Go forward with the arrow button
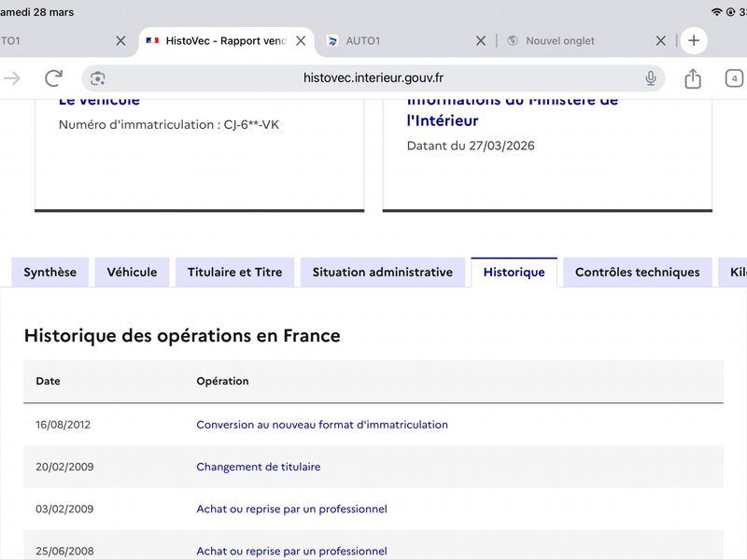 (x=12, y=78)
